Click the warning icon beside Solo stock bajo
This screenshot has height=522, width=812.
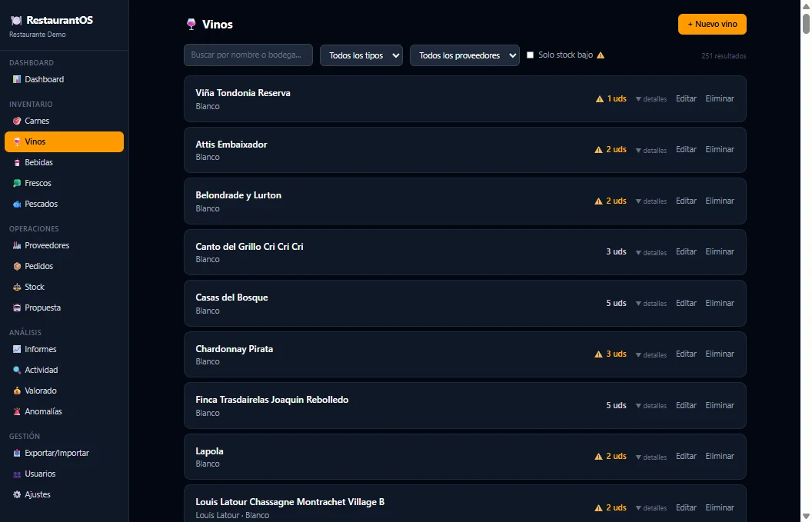click(x=601, y=55)
